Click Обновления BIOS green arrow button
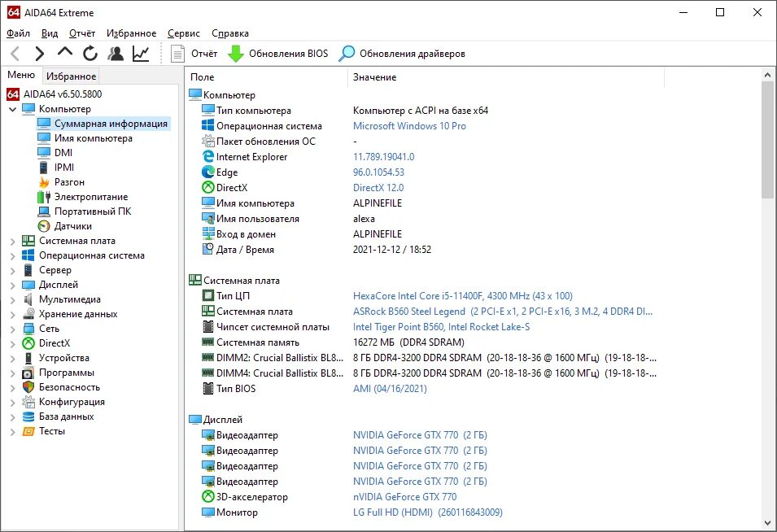The image size is (777, 532). tap(278, 54)
